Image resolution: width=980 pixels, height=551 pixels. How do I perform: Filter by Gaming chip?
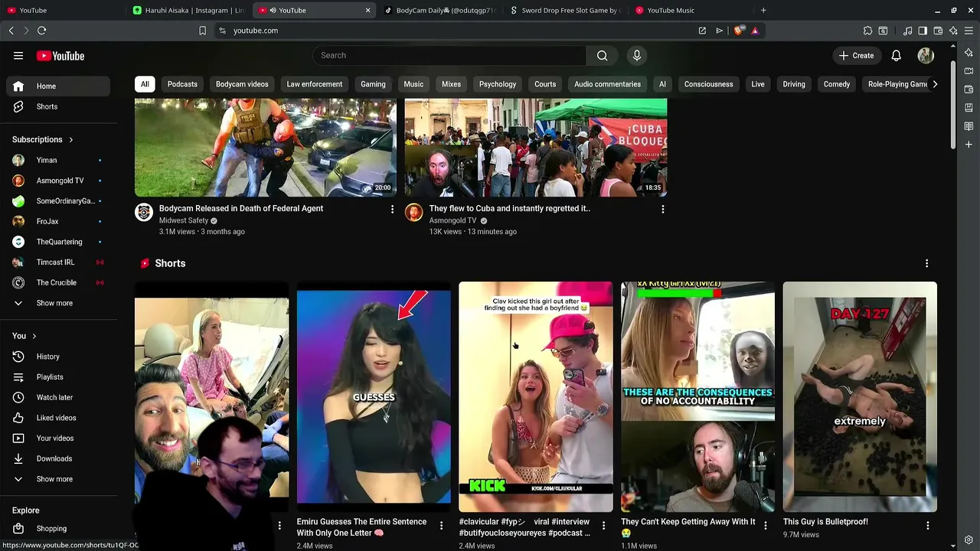[373, 84]
